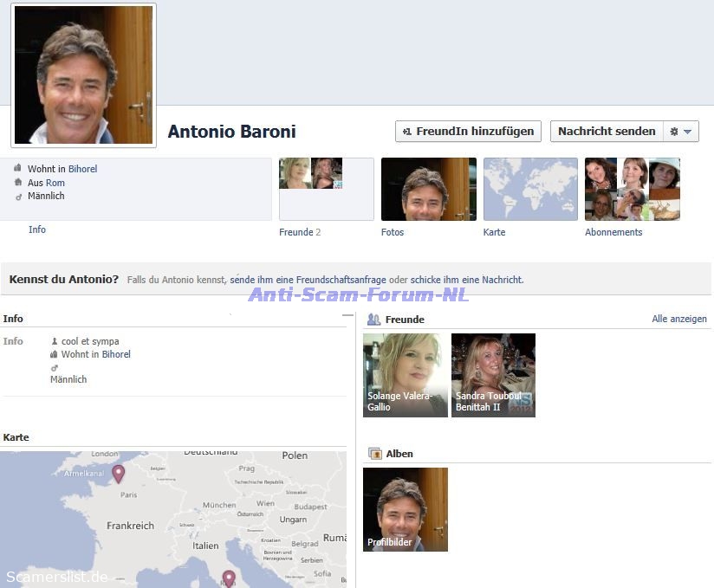Click the Freunde section people icon
Screen dimensions: 714x588
pyautogui.click(x=374, y=320)
